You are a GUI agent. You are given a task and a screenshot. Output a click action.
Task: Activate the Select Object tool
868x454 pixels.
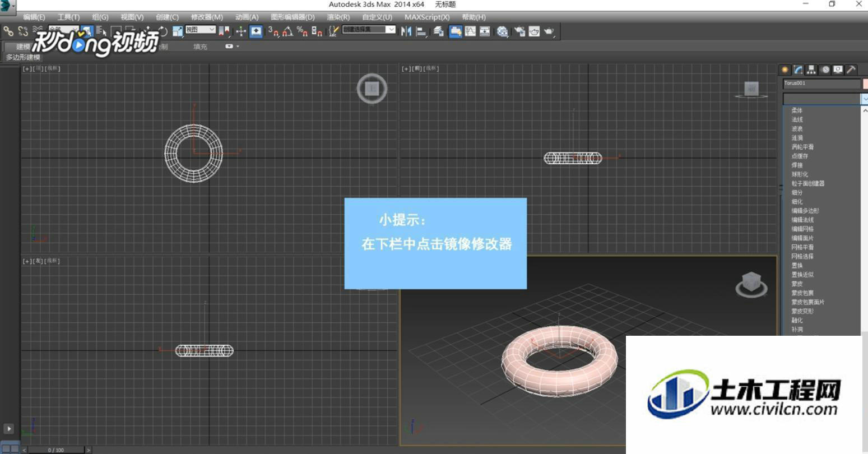(87, 31)
